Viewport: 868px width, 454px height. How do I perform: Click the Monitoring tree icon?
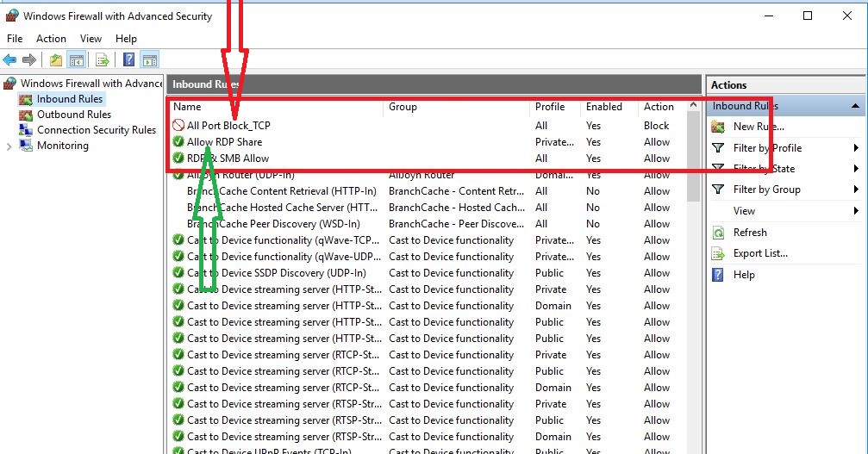coord(26,146)
